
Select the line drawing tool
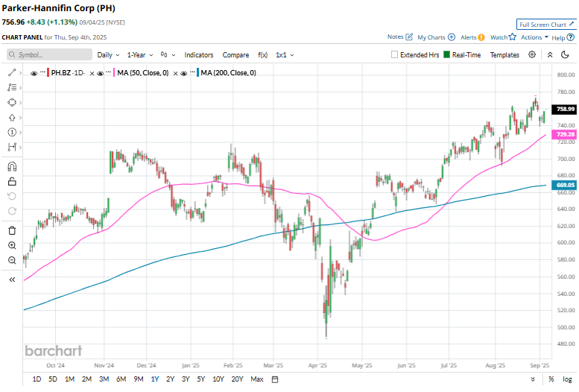pos(12,73)
